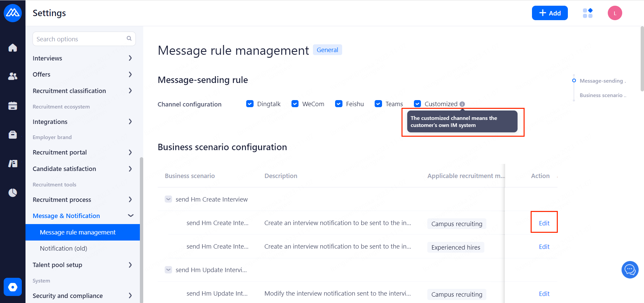Screen dimensions: 644x303
Task: Click the Search options input field
Action: point(80,39)
